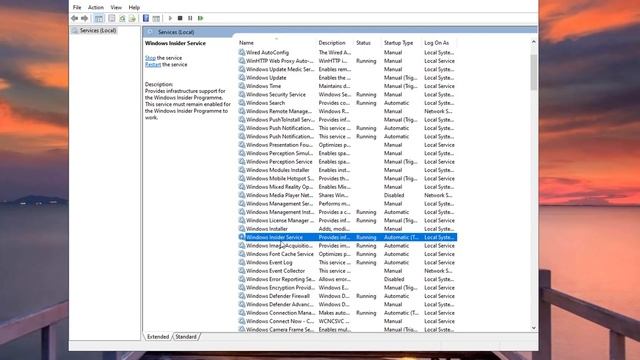Click the scrollbar down arrow
Screen dimensions: 640x360
coord(533,328)
